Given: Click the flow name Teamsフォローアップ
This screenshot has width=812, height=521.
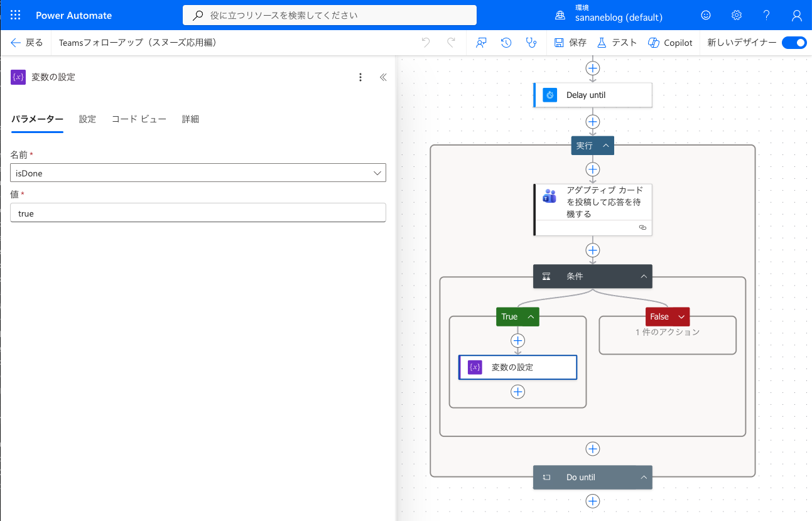Looking at the screenshot, I should tap(138, 43).
